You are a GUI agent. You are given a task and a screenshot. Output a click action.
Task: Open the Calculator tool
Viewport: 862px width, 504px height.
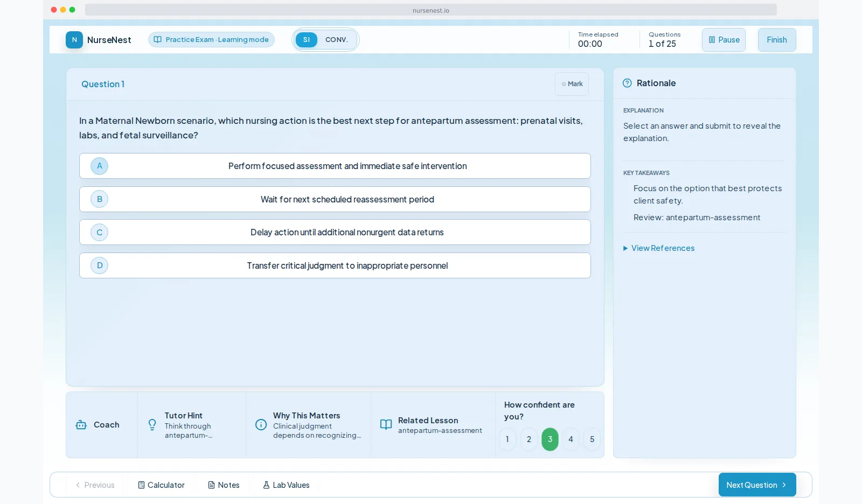(x=162, y=485)
